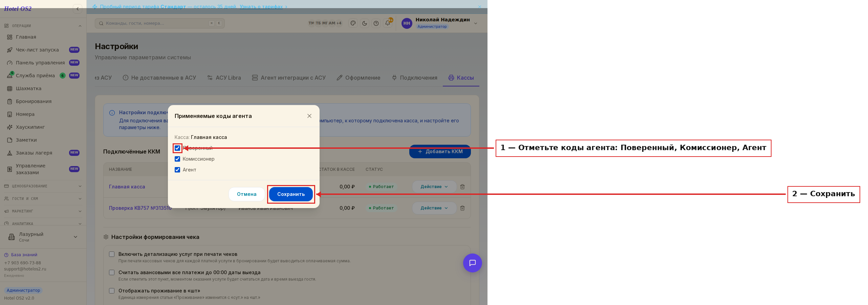868x305 pixels.
Task: Switch to the Подключения tab
Action: (414, 78)
